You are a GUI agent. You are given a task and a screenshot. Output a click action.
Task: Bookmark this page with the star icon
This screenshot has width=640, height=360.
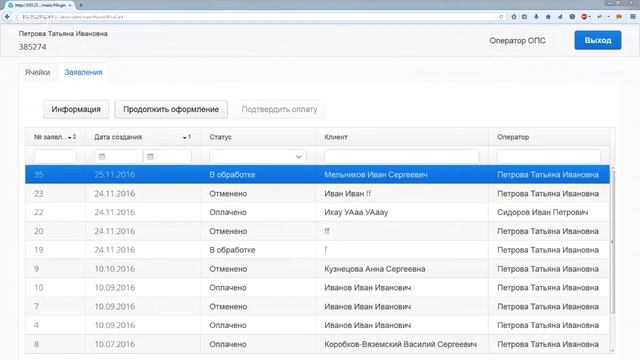point(513,17)
